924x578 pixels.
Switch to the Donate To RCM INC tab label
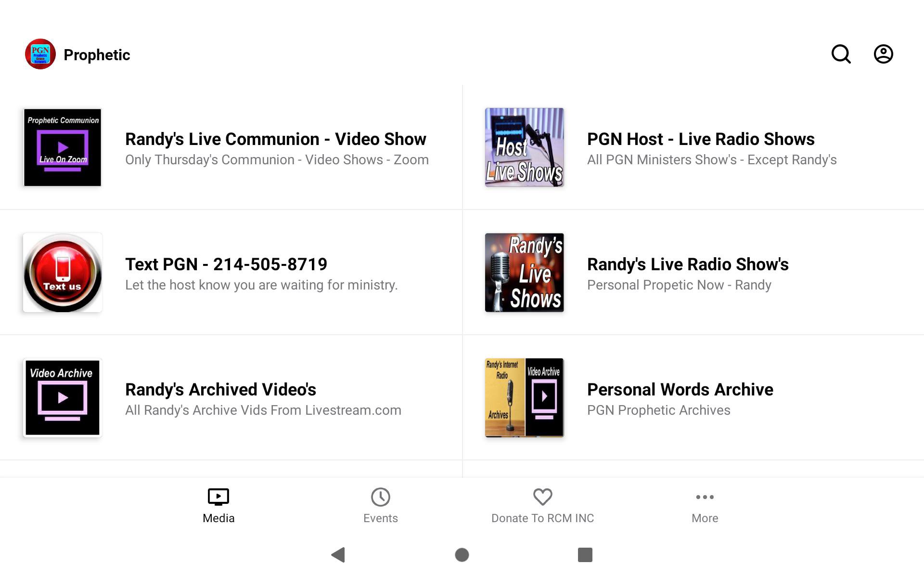542,518
